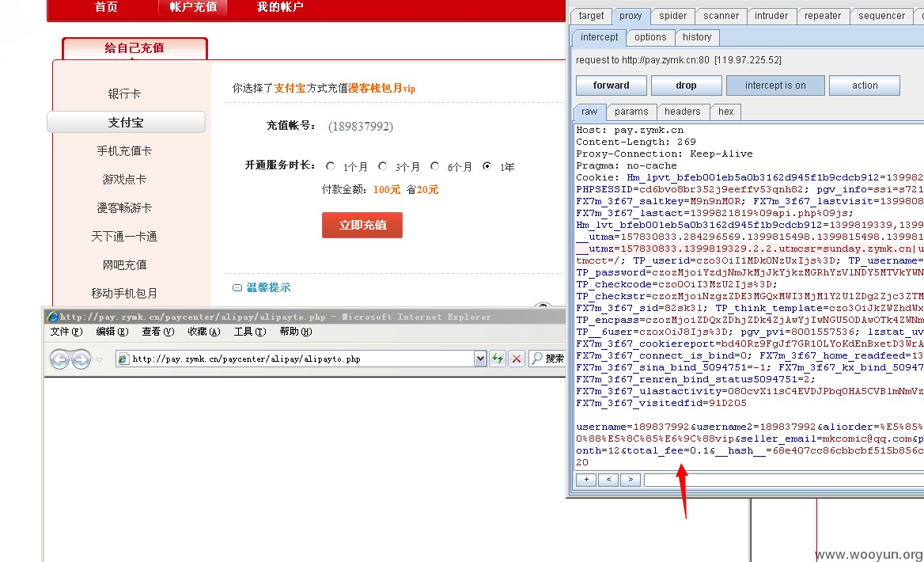Click the IE refresh/go green arrows icon
924x562 pixels.
click(x=498, y=358)
